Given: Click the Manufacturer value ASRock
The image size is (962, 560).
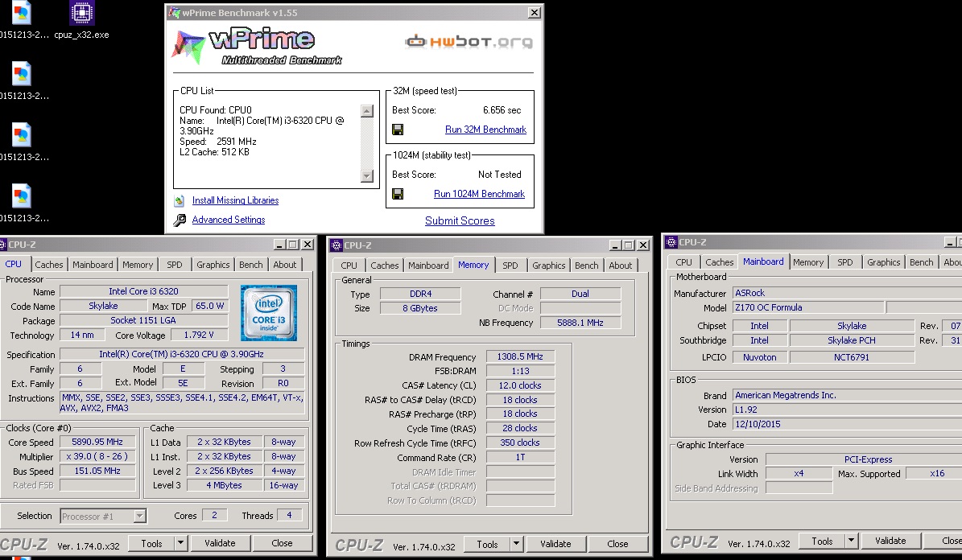Looking at the screenshot, I should tap(847, 293).
